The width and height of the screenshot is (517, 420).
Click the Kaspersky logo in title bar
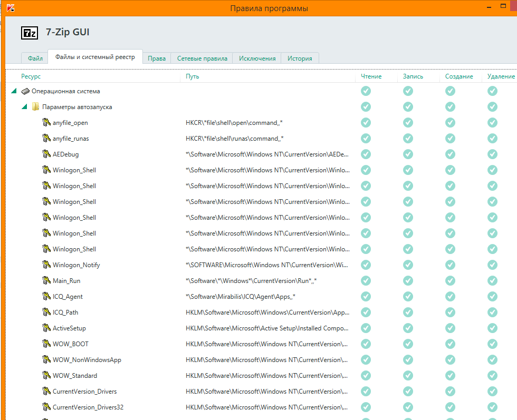[x=11, y=8]
